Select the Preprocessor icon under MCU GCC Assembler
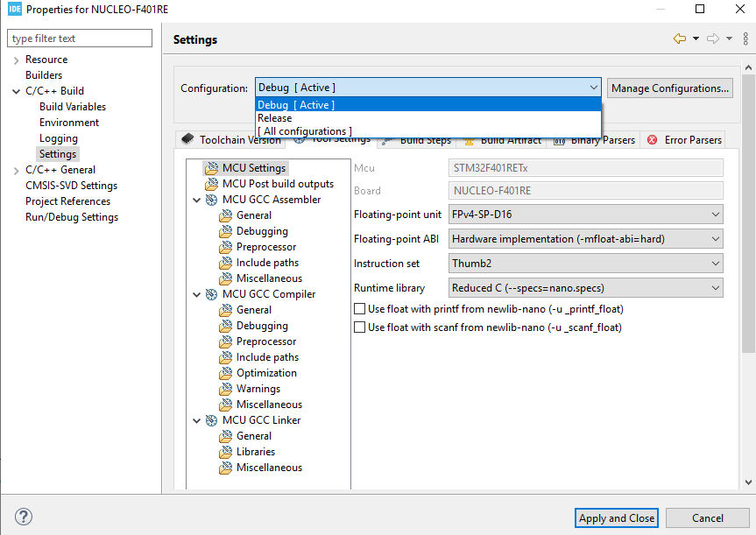756x535 pixels. point(226,247)
